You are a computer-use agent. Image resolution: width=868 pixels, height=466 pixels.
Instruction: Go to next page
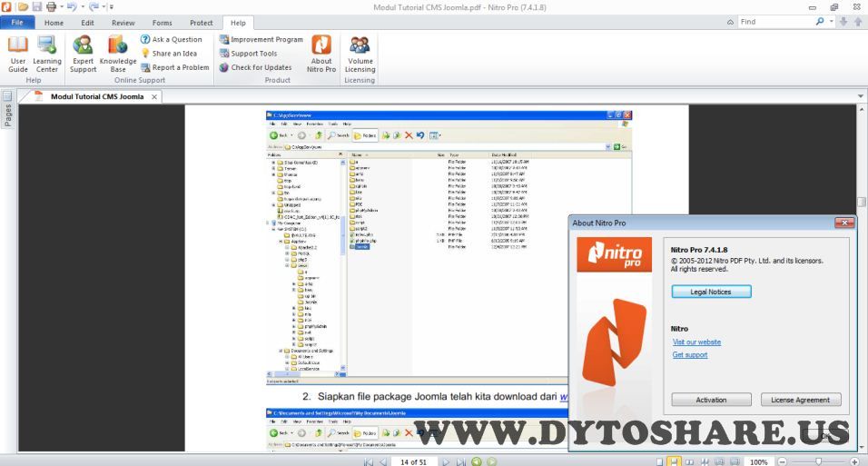click(446, 461)
